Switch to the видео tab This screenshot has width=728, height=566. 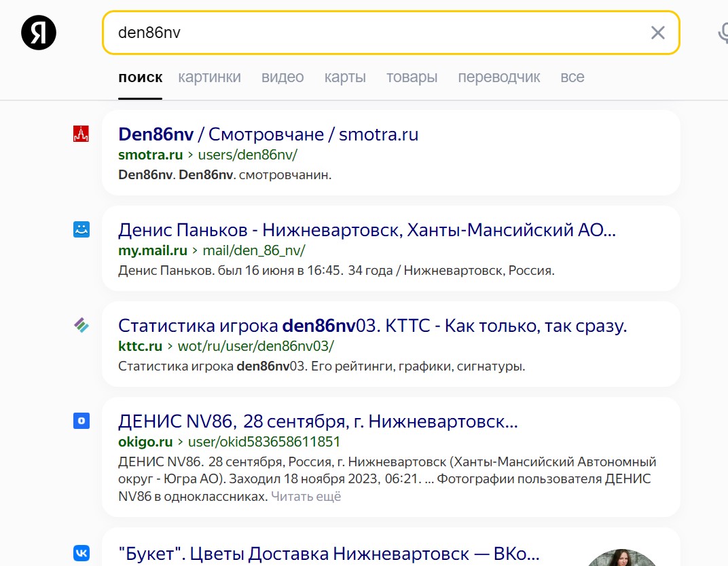point(283,77)
